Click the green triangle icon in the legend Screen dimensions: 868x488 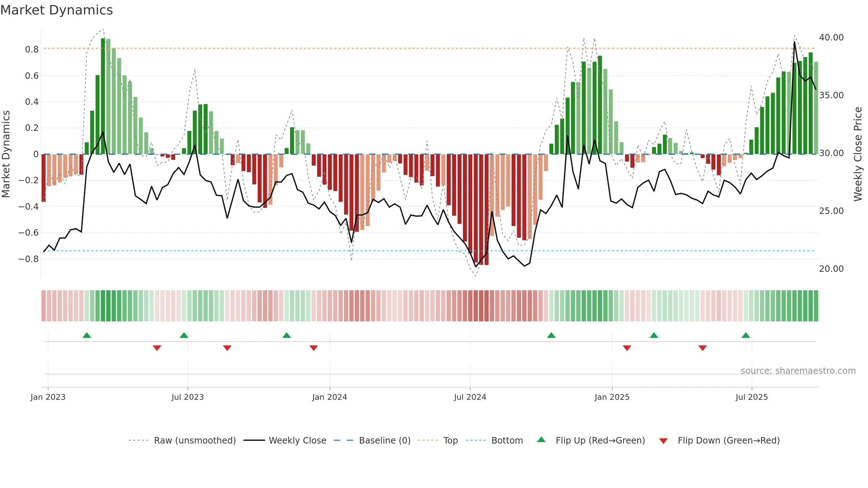click(x=541, y=440)
